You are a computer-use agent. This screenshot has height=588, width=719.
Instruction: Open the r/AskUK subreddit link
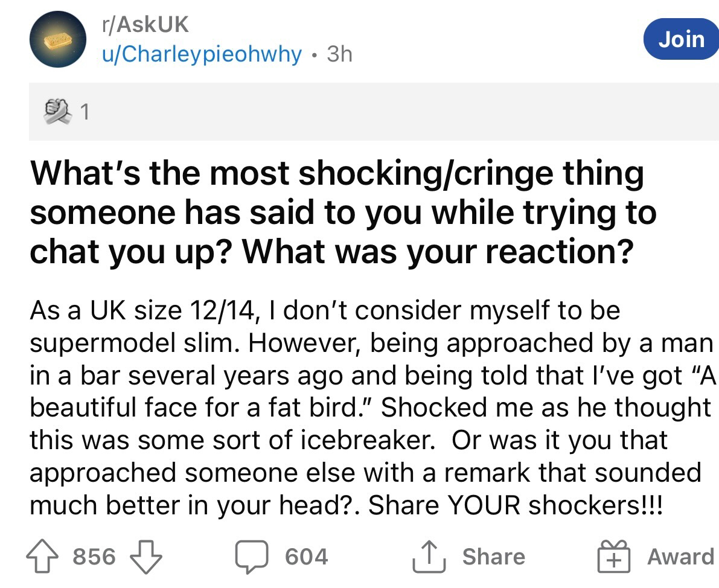coord(145,24)
